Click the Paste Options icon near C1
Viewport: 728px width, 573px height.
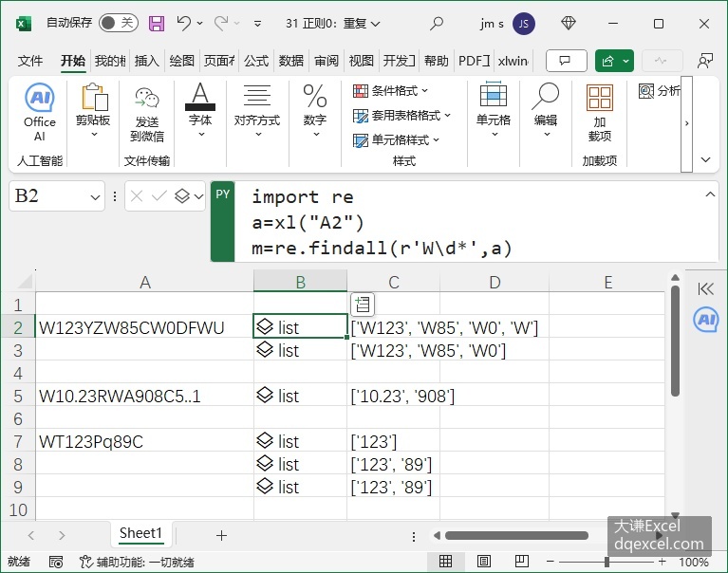(363, 305)
